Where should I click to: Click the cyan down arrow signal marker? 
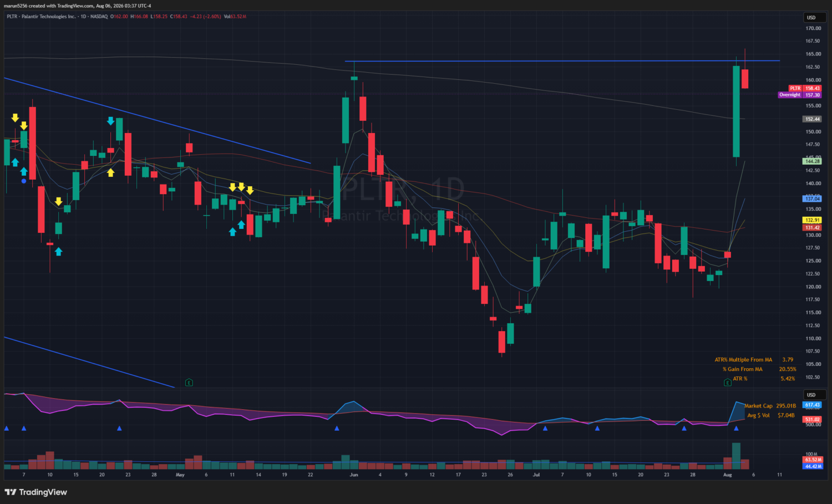(x=111, y=121)
